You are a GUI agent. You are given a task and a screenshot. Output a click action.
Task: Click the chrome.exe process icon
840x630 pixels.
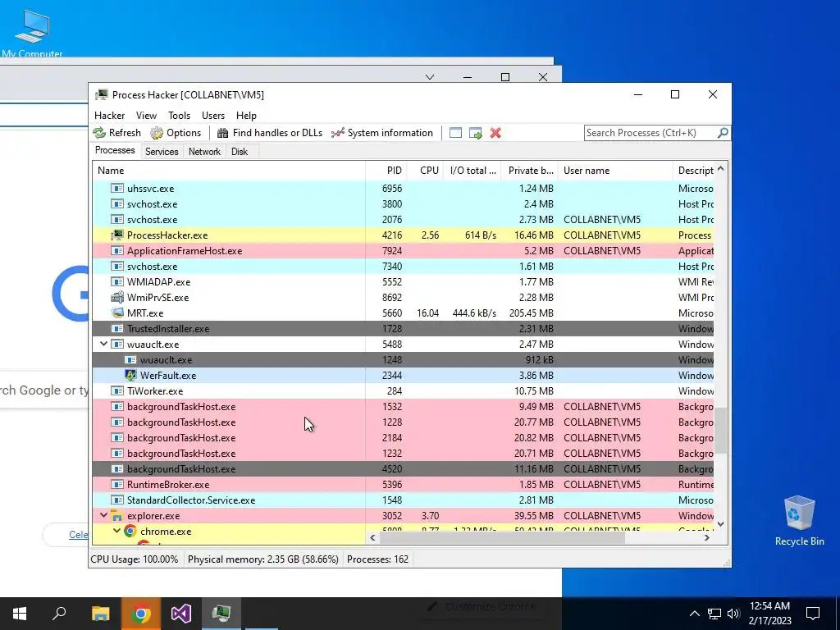[x=130, y=532]
